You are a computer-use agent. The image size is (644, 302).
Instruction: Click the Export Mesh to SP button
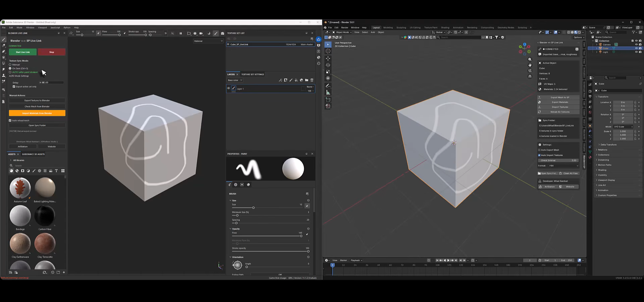(x=559, y=98)
